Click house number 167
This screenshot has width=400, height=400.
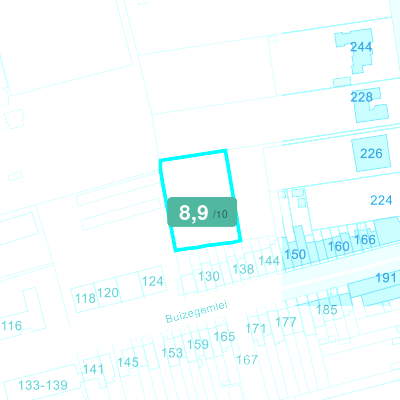pyautogui.click(x=247, y=360)
